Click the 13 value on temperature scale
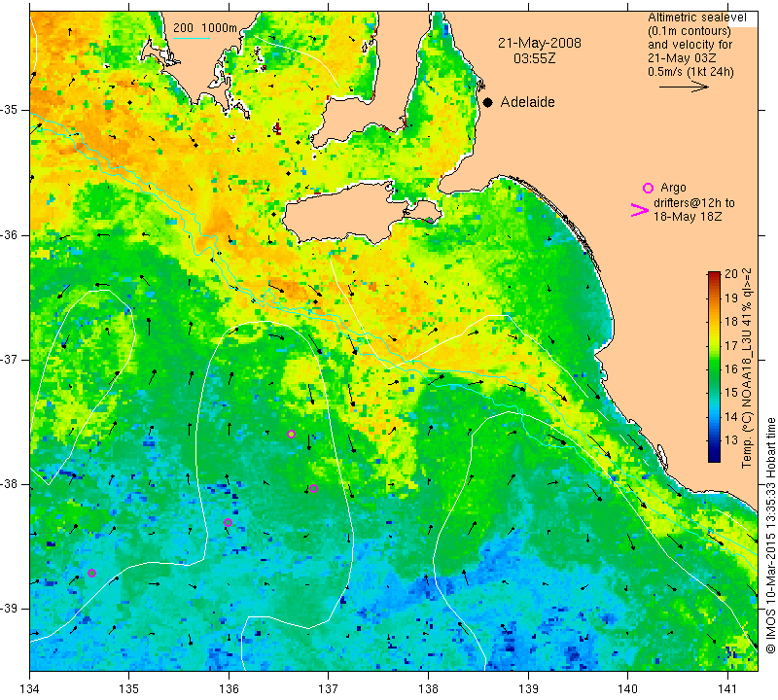The image size is (778, 700). click(x=731, y=440)
